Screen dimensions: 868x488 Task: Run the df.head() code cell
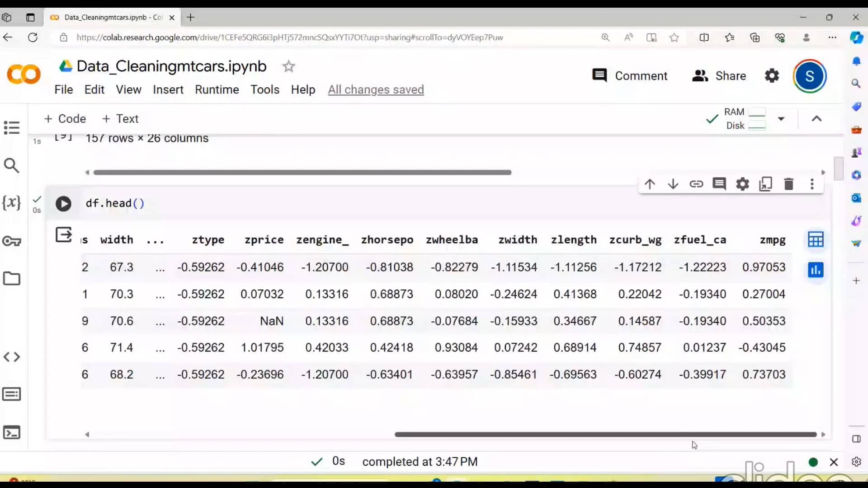(63, 204)
